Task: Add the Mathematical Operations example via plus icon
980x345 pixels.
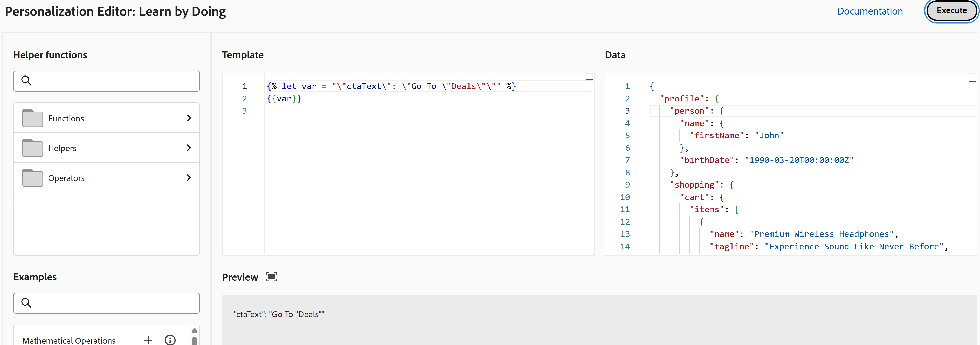Action: (x=148, y=340)
